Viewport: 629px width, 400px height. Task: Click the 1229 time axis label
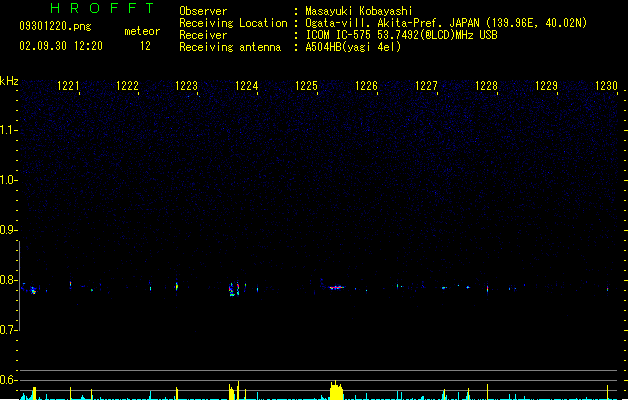coord(547,86)
